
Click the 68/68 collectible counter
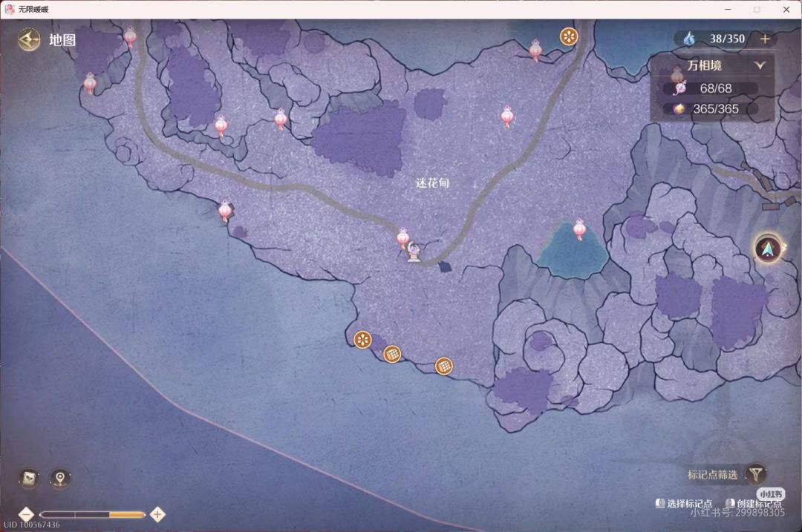716,88
